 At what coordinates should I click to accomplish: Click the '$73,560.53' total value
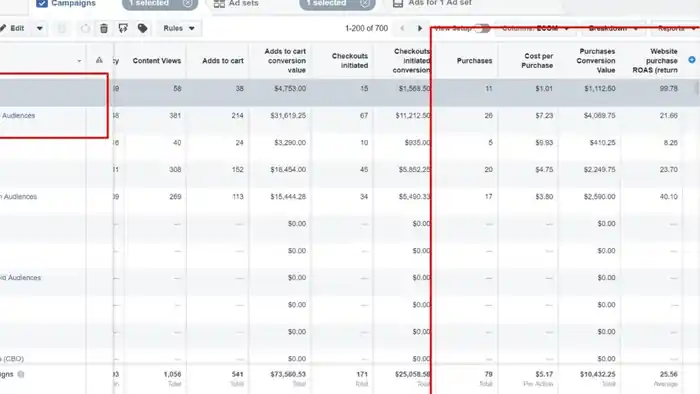[x=288, y=374]
